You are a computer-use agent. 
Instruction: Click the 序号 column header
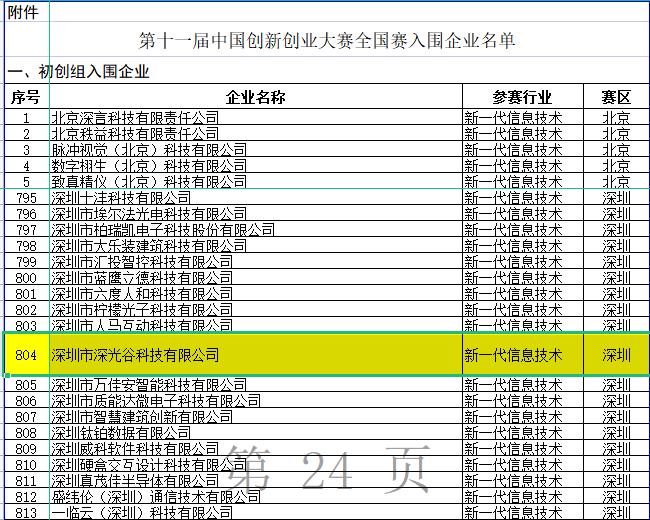pyautogui.click(x=25, y=97)
